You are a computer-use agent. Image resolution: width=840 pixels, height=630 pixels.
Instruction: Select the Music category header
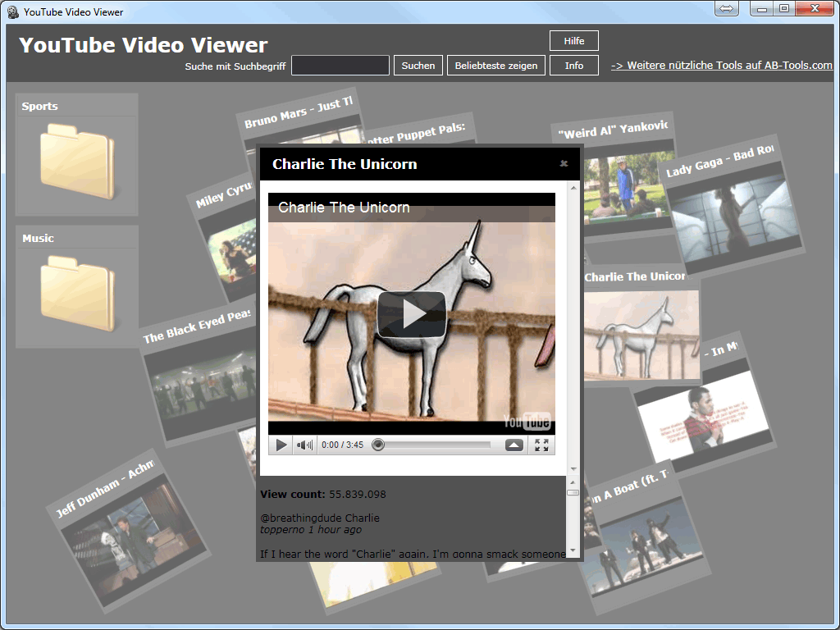coord(38,236)
